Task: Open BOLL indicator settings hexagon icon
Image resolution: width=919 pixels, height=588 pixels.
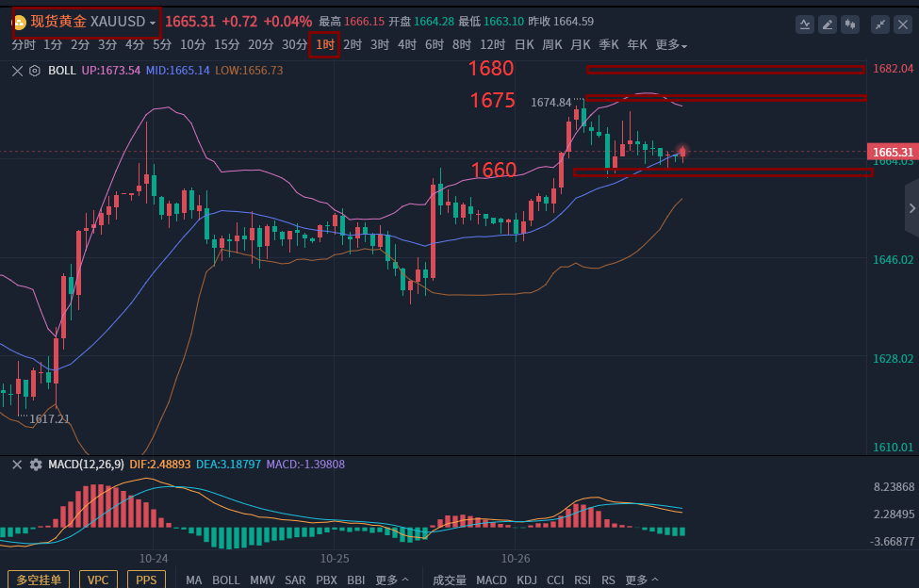Action: [35, 70]
